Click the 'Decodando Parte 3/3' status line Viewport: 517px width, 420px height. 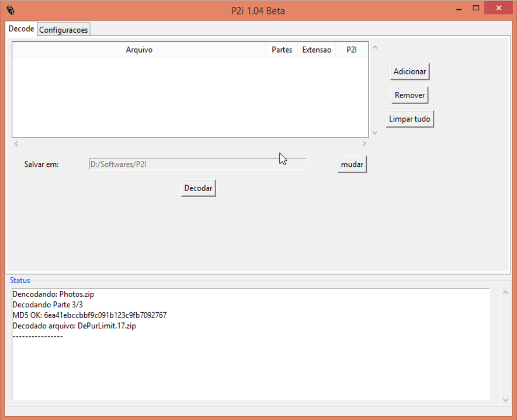pyautogui.click(x=48, y=305)
